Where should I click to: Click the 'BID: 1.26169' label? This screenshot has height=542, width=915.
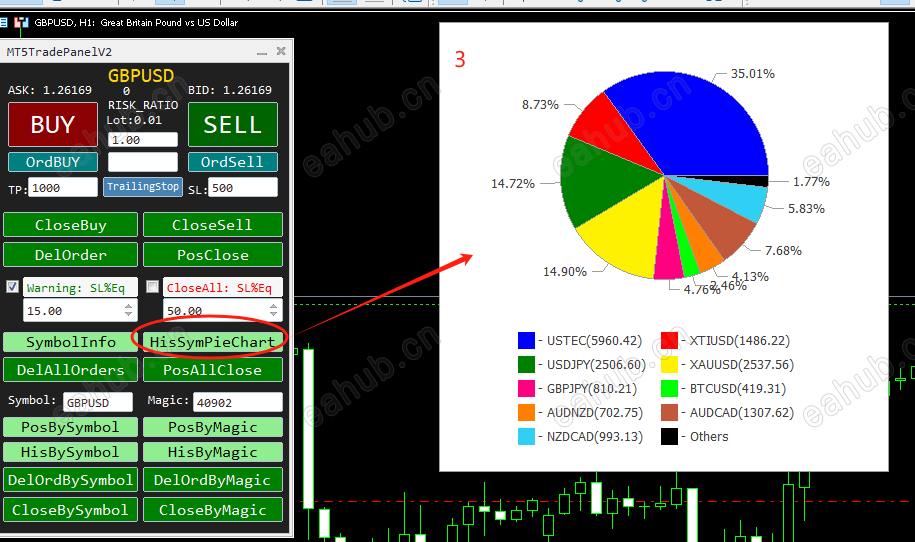230,90
